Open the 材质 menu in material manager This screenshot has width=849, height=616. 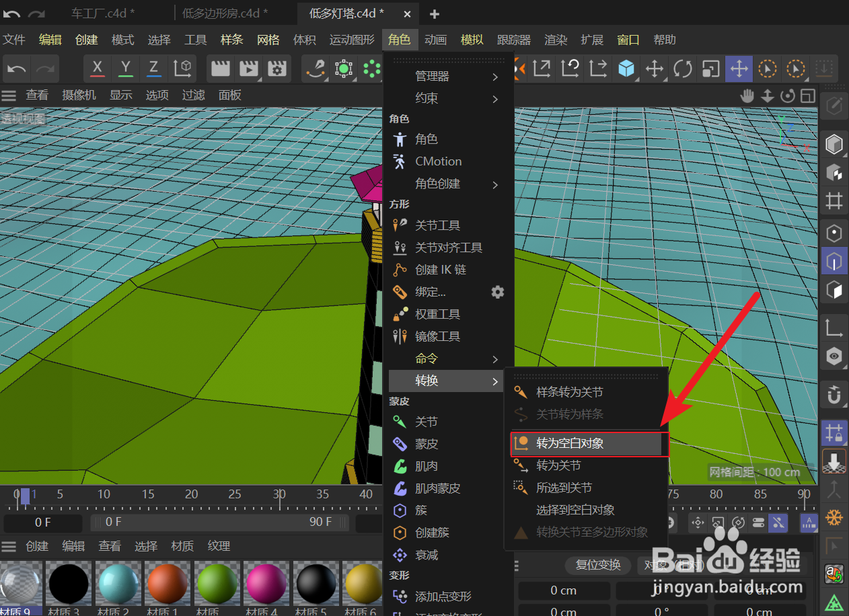(182, 546)
